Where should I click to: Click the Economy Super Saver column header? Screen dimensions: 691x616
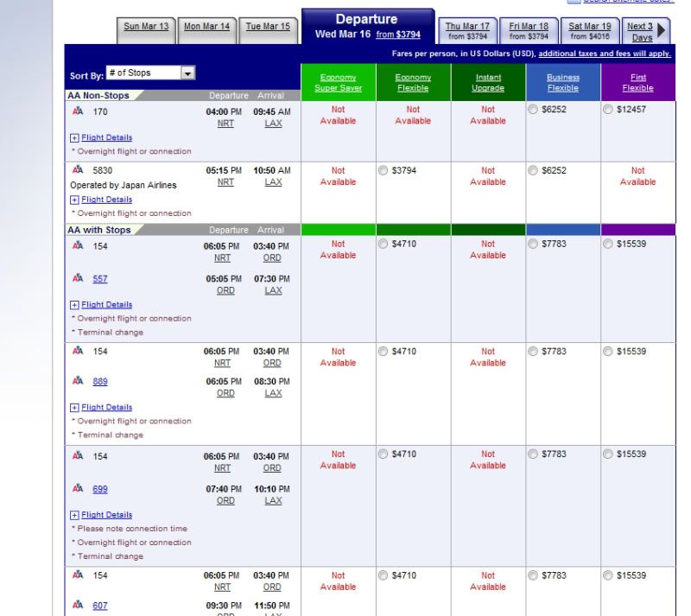click(x=338, y=82)
